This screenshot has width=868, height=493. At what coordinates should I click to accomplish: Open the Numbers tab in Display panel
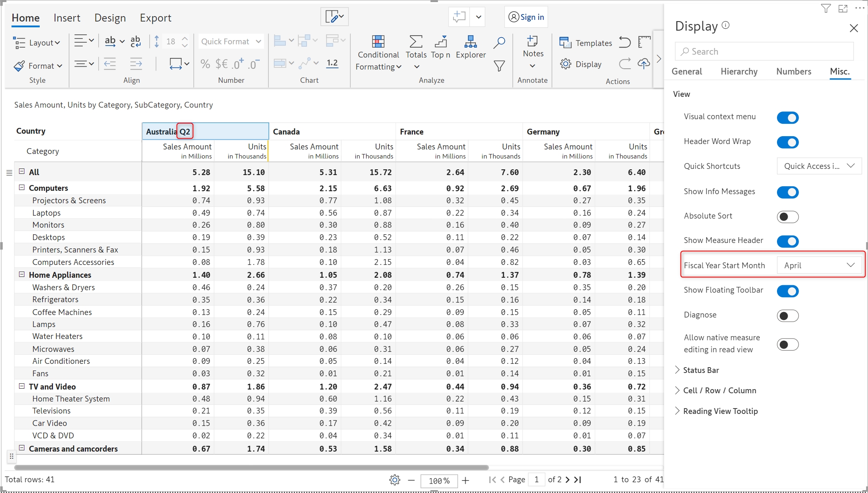(794, 71)
